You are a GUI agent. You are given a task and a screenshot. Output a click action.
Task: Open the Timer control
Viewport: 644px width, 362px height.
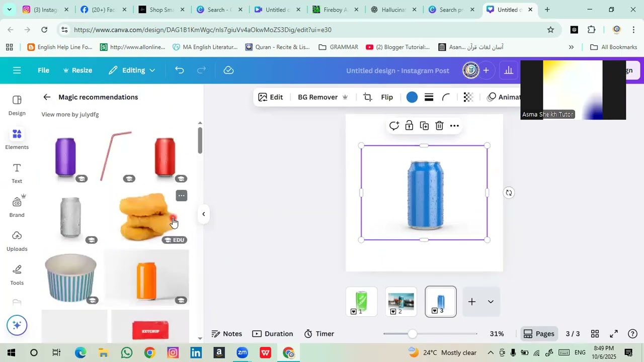(319, 334)
